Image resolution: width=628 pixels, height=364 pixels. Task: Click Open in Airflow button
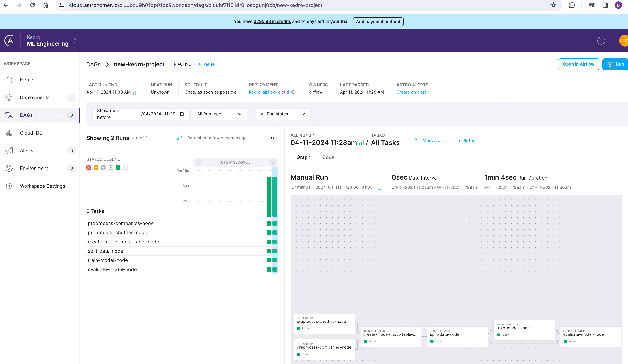coord(578,64)
